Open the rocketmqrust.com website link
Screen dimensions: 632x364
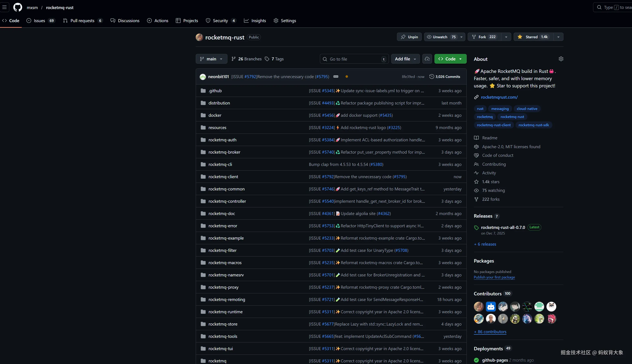[499, 97]
